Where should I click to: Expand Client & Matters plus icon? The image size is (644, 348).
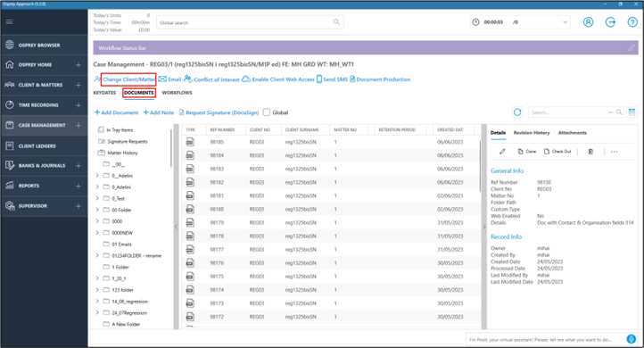coord(78,85)
